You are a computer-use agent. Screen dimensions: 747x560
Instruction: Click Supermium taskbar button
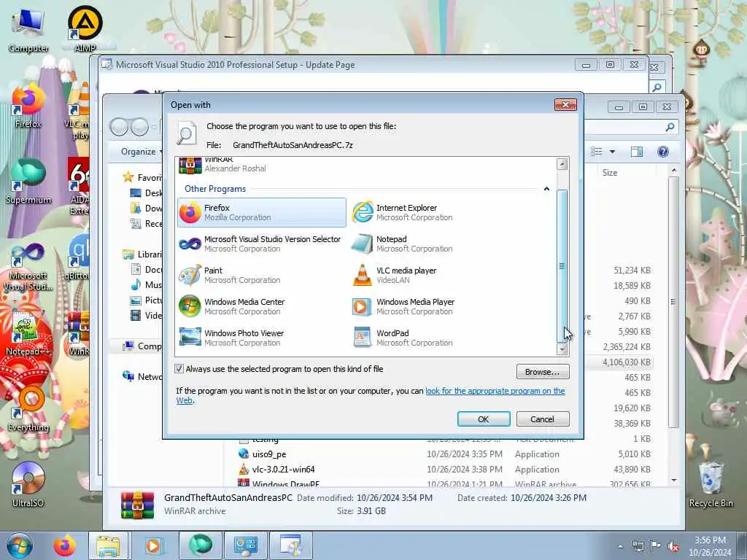coord(201,545)
